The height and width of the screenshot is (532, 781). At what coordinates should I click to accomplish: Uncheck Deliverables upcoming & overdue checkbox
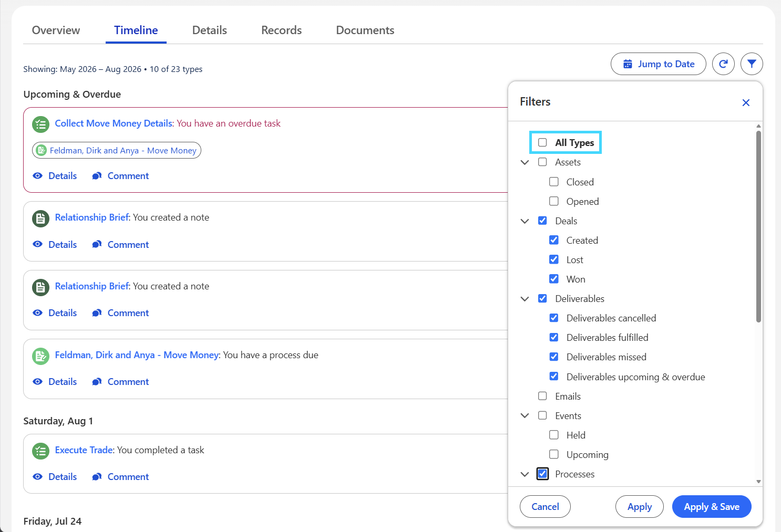[x=554, y=376]
